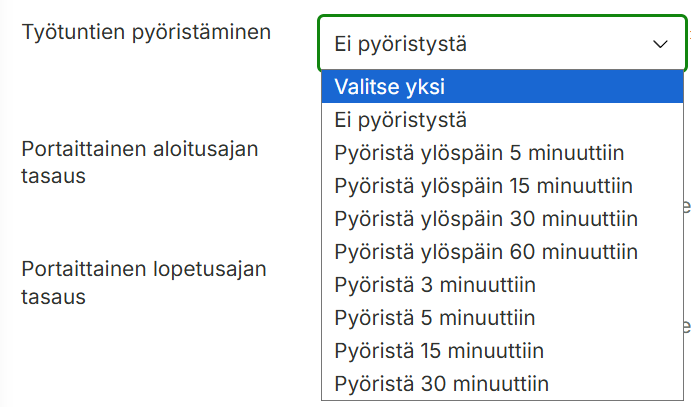Click the Portaittainen aloitusajan tasaus label
This screenshot has height=407, width=691.
coord(140,162)
